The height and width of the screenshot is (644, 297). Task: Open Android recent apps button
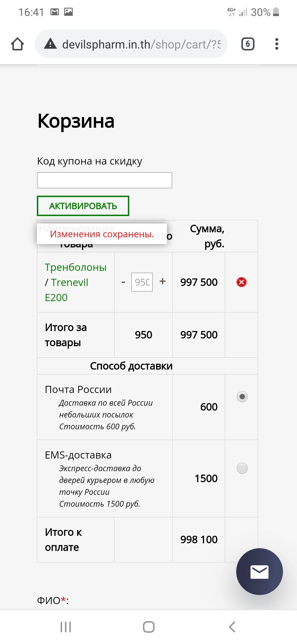[x=66, y=627]
